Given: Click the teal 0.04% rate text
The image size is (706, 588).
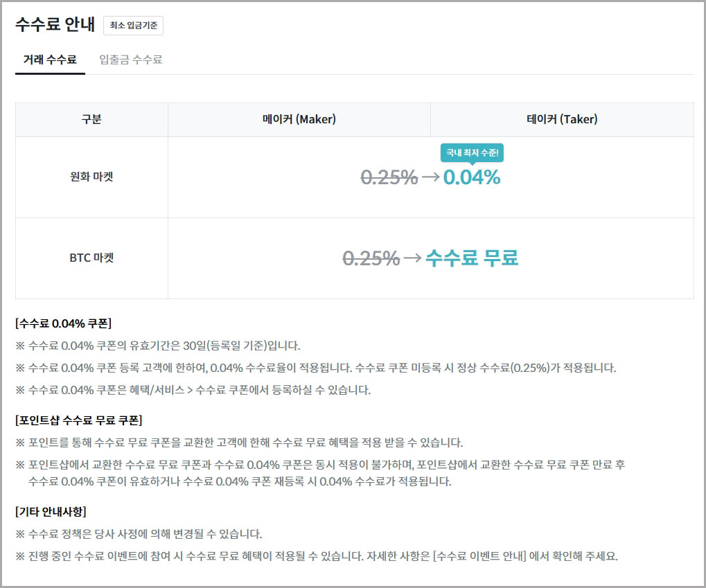Looking at the screenshot, I should (x=473, y=179).
